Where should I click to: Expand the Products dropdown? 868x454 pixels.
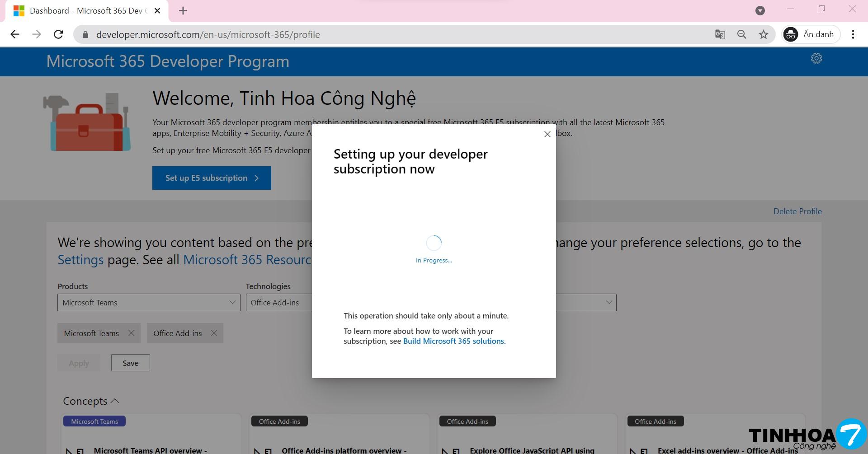coord(149,303)
